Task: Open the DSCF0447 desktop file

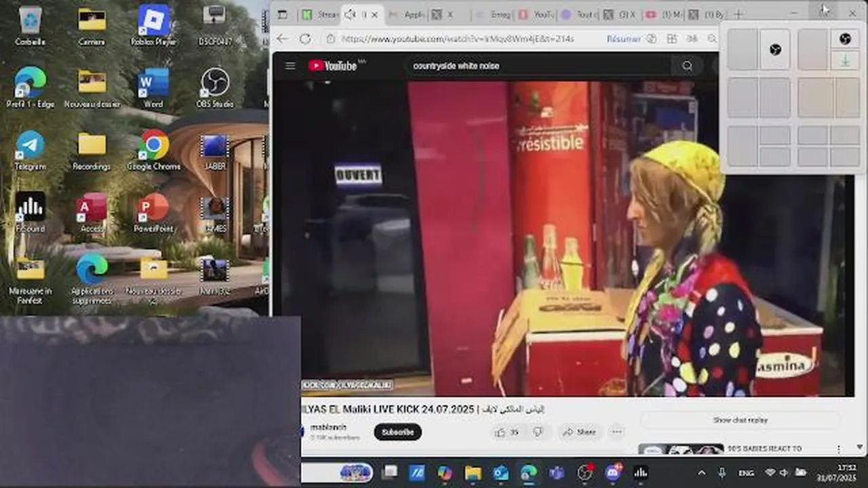Action: [x=215, y=26]
